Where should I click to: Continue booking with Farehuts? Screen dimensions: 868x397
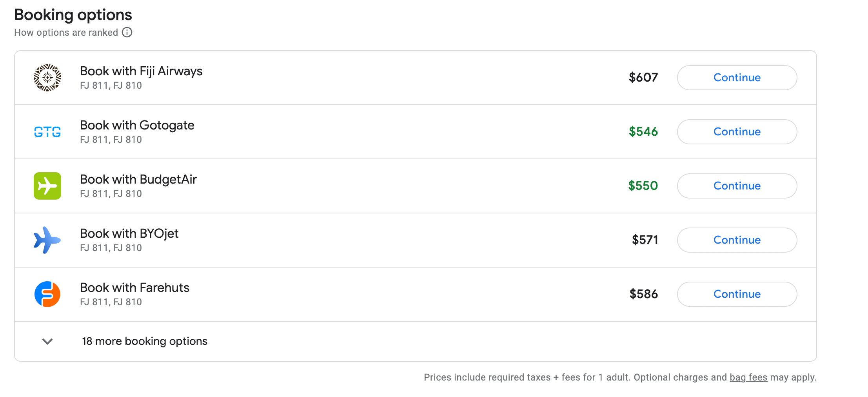[737, 294]
